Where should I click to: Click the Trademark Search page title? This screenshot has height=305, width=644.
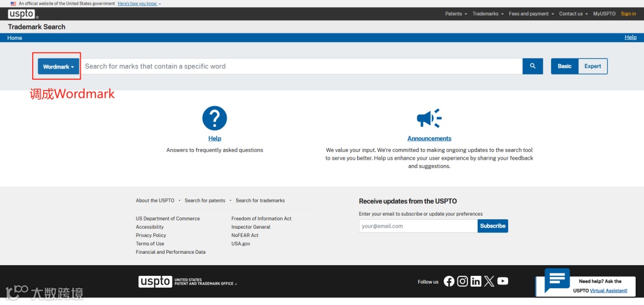click(36, 27)
